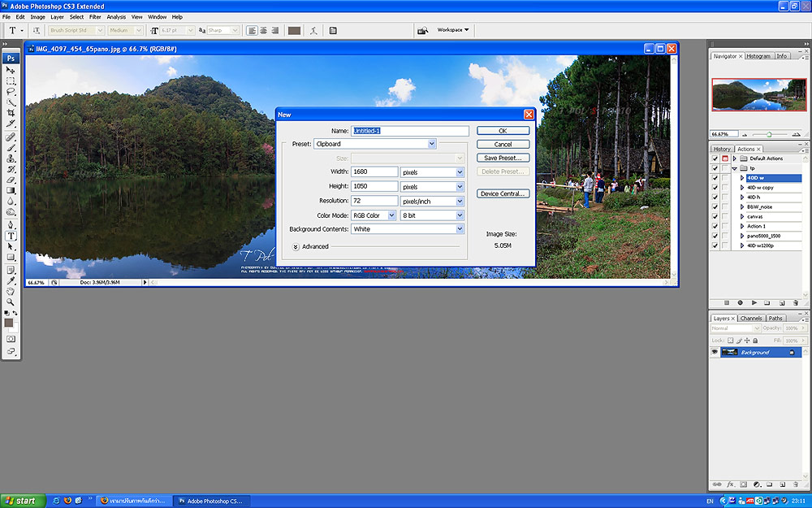Screen dimensions: 812x508
Task: Select the Crop tool in the toolbox
Action: click(11, 113)
